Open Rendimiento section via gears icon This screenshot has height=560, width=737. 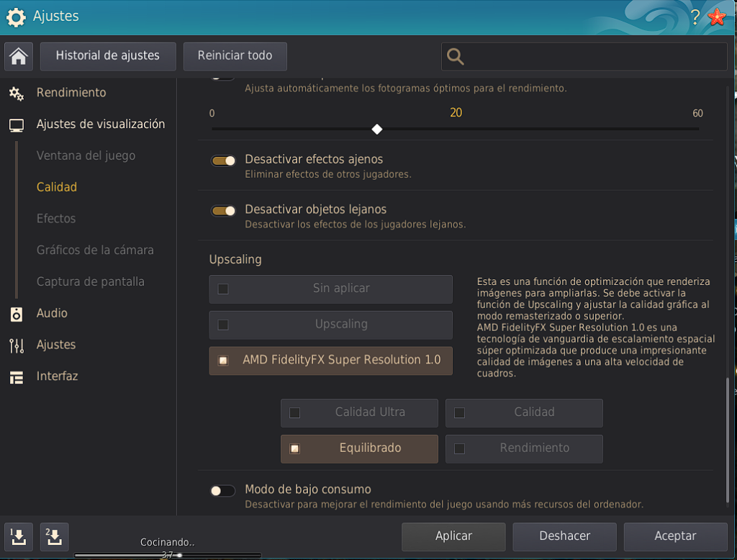tap(17, 93)
